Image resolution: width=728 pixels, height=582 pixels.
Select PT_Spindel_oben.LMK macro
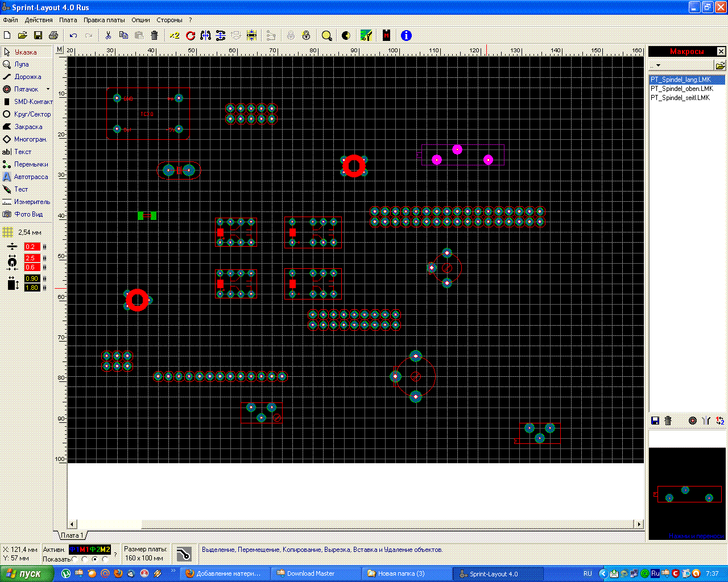(x=682, y=89)
